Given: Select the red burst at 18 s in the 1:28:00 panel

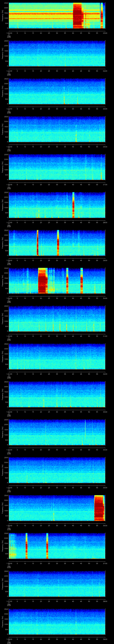Looking at the screenshot, I should (x=38, y=243).
